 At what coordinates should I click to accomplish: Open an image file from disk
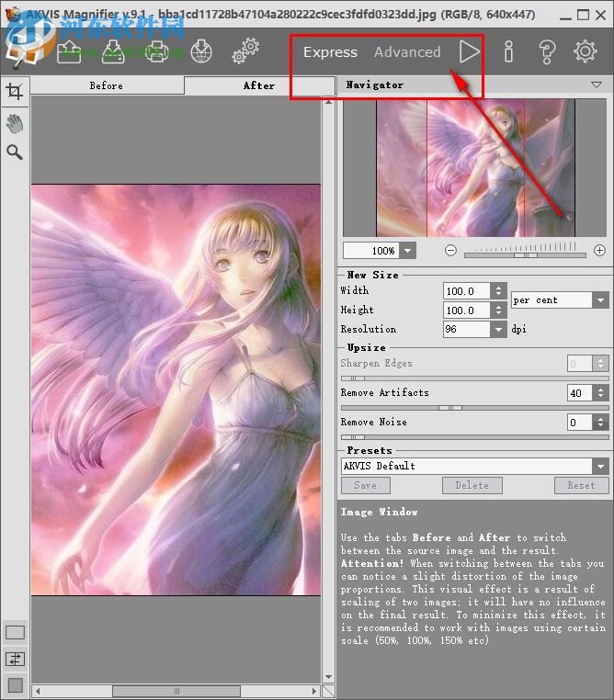coord(69,51)
